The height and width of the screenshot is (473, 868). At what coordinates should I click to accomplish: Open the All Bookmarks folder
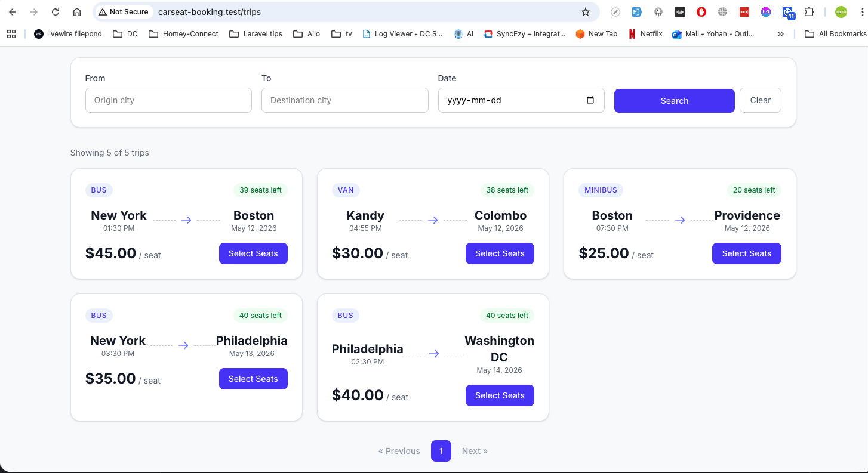pyautogui.click(x=835, y=34)
